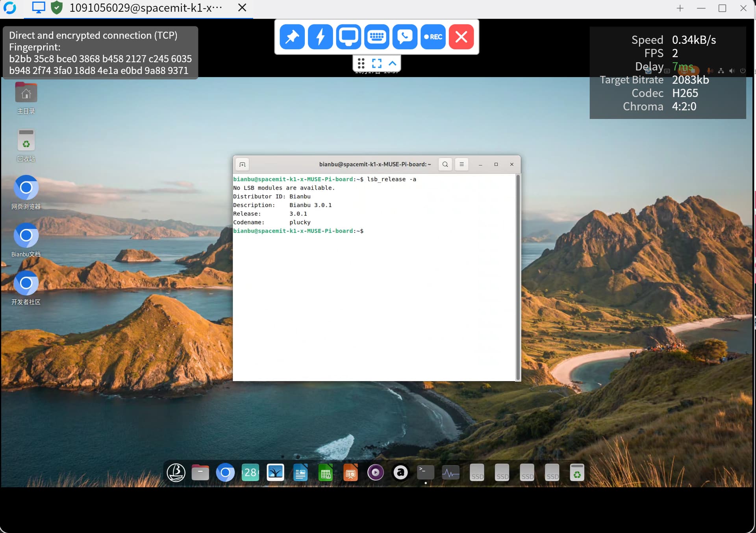The width and height of the screenshot is (756, 533).
Task: Start a voice call with the phone icon
Action: [405, 37]
